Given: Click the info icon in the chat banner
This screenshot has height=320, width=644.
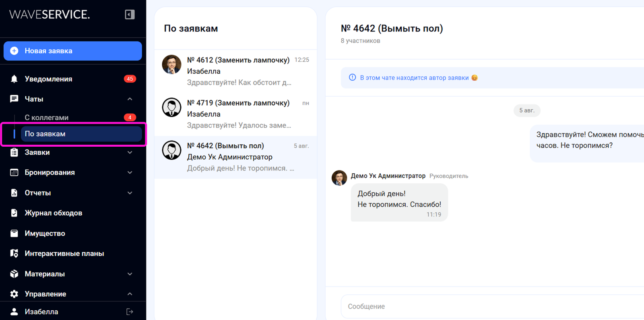Looking at the screenshot, I should pyautogui.click(x=352, y=77).
